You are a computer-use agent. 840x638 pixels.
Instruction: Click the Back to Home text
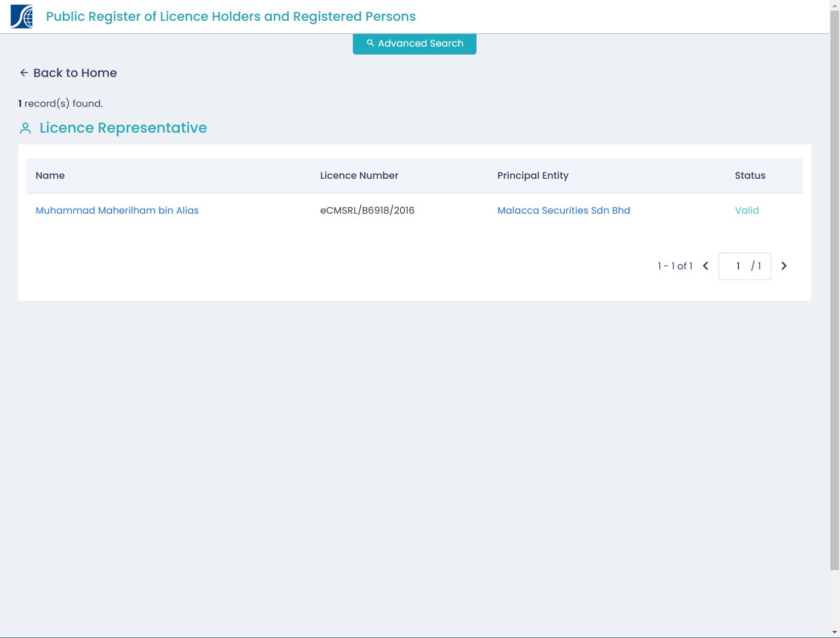tap(75, 73)
